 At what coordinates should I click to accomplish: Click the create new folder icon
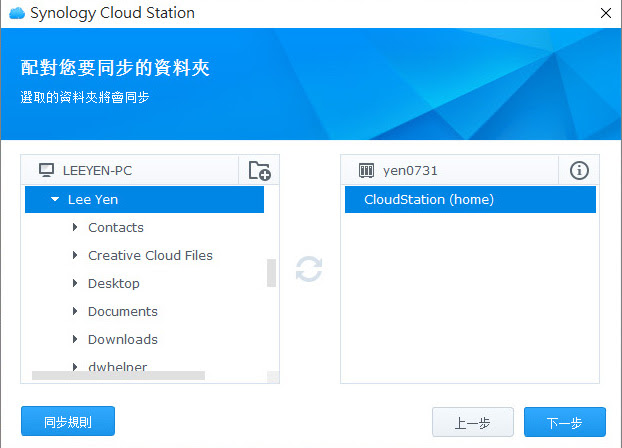[259, 171]
